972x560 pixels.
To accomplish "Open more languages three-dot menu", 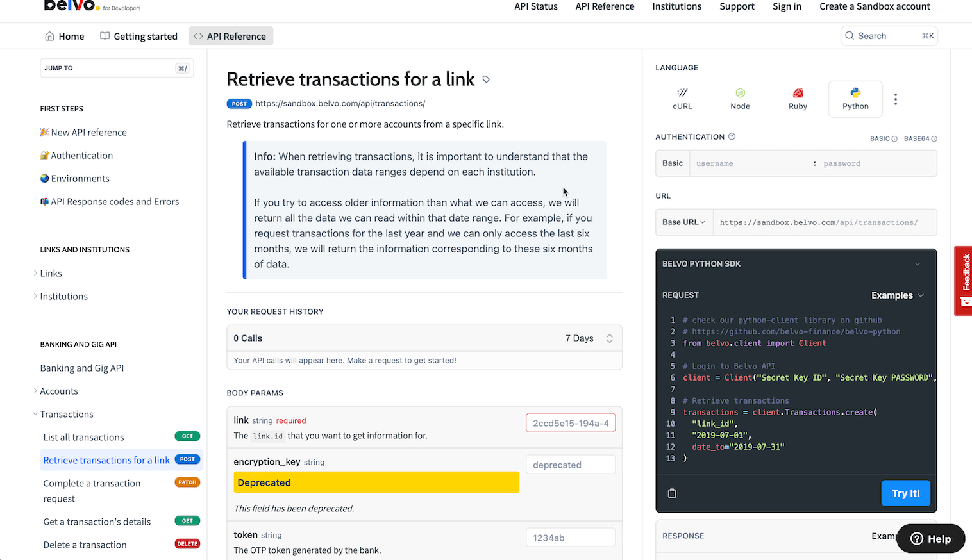I will 896,99.
